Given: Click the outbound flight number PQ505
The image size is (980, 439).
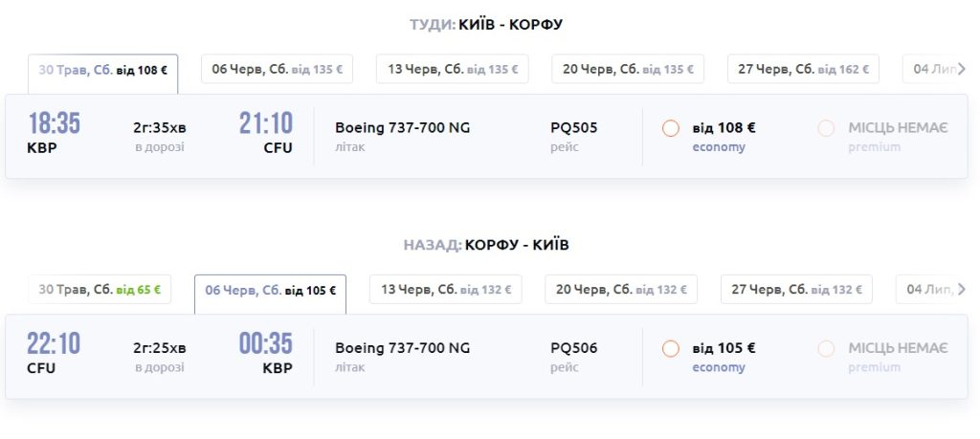Looking at the screenshot, I should coord(574,128).
